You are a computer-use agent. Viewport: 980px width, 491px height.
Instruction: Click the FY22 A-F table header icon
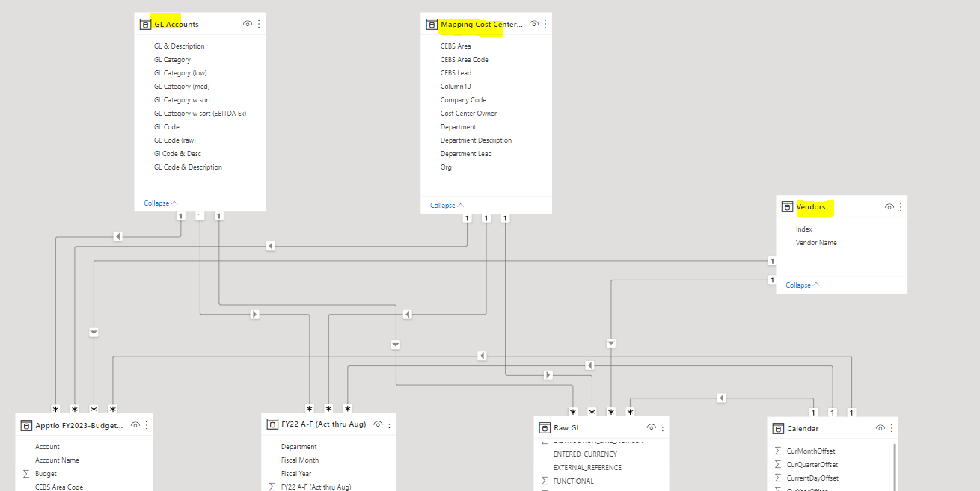pos(272,424)
